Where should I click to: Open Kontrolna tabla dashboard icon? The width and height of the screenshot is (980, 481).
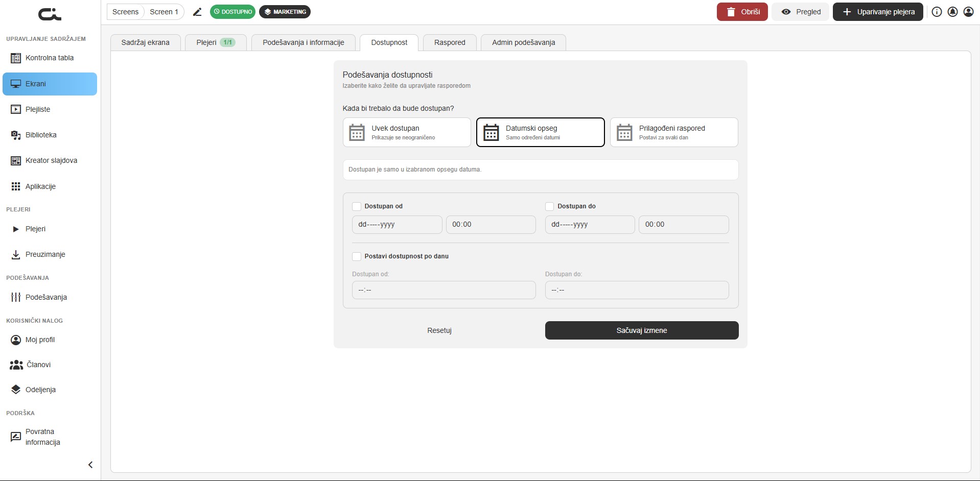16,58
